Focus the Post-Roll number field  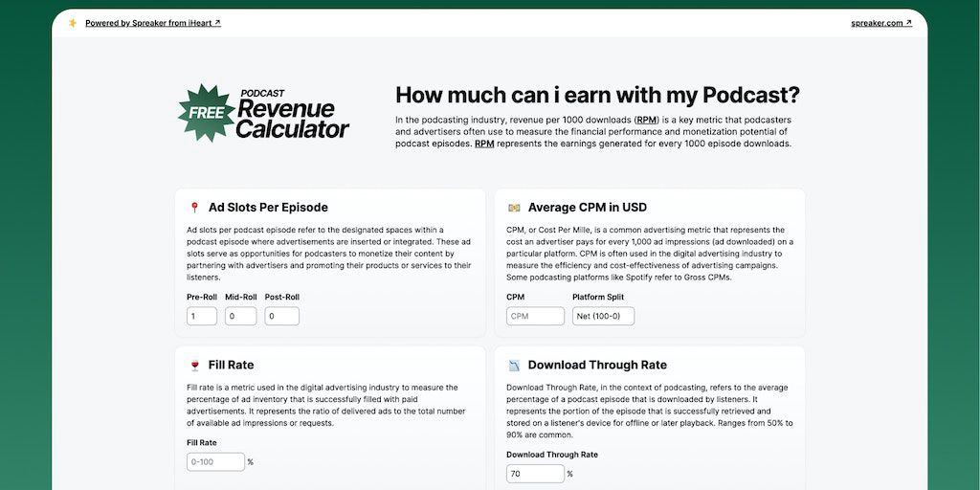click(x=281, y=316)
